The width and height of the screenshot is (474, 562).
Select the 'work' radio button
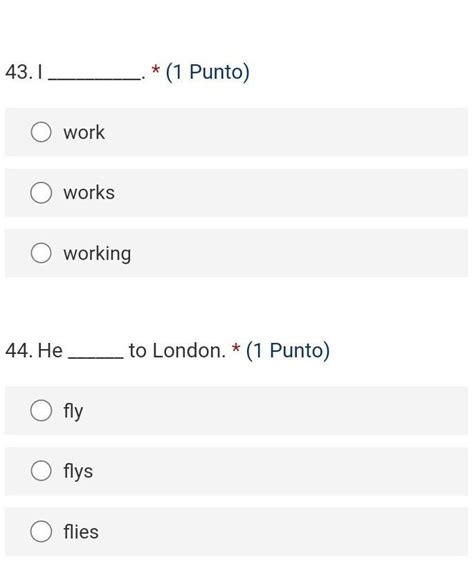pos(41,132)
